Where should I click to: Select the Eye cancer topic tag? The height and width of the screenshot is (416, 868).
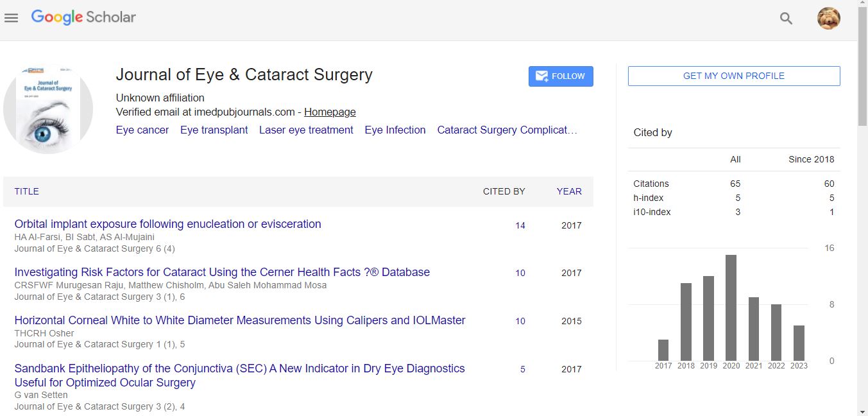(142, 130)
